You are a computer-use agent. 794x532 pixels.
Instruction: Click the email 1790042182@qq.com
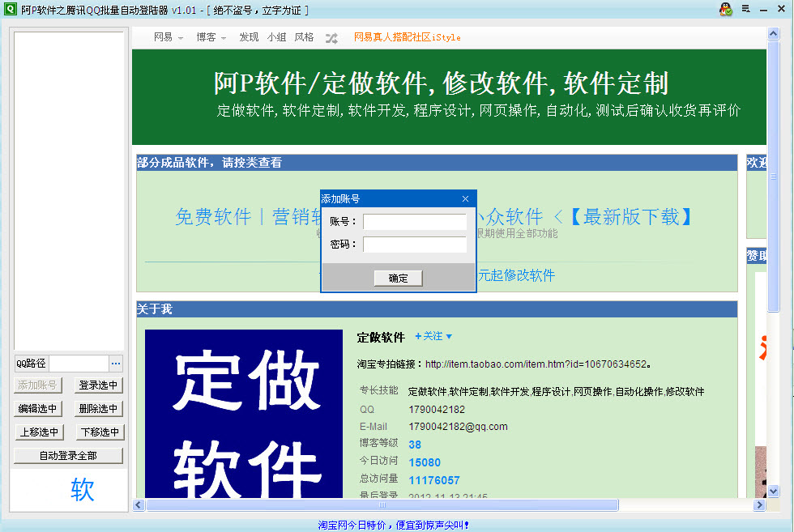pyautogui.click(x=458, y=427)
